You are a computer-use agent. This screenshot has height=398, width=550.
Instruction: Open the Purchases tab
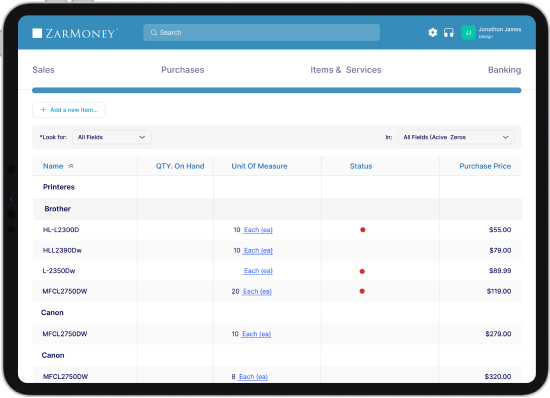tap(183, 70)
